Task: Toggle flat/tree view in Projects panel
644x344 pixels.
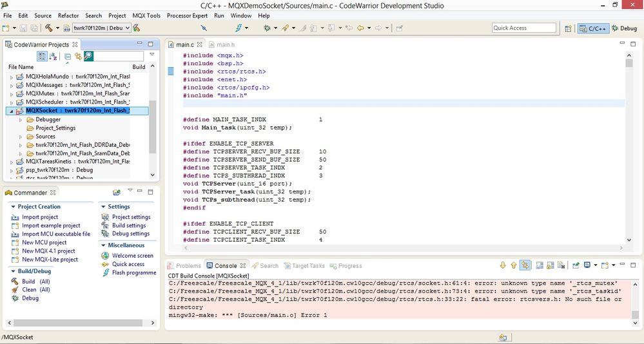Action: (x=42, y=57)
